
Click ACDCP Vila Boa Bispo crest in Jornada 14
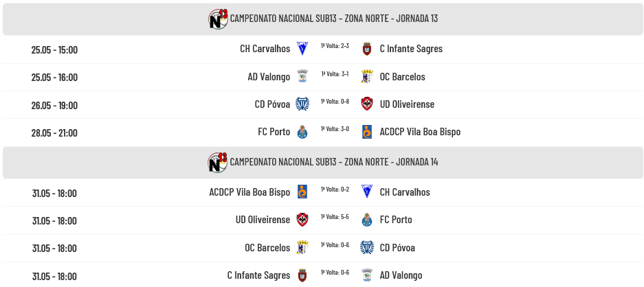[x=302, y=192]
